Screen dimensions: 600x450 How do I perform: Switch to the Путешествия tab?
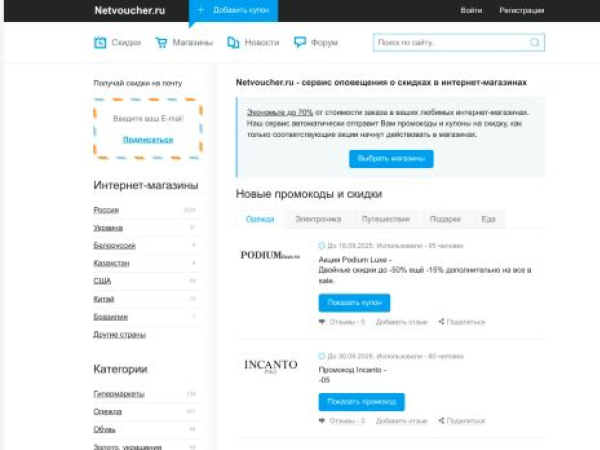point(386,219)
